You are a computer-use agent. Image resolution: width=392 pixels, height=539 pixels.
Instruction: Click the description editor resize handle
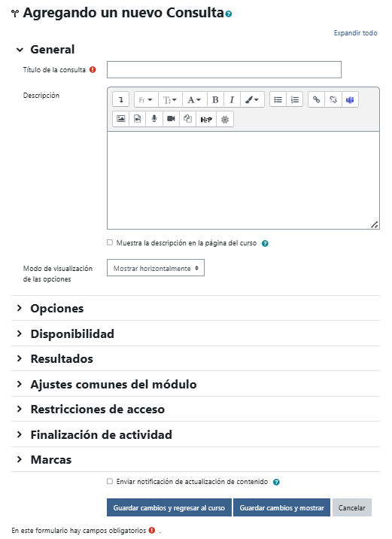[x=375, y=225]
